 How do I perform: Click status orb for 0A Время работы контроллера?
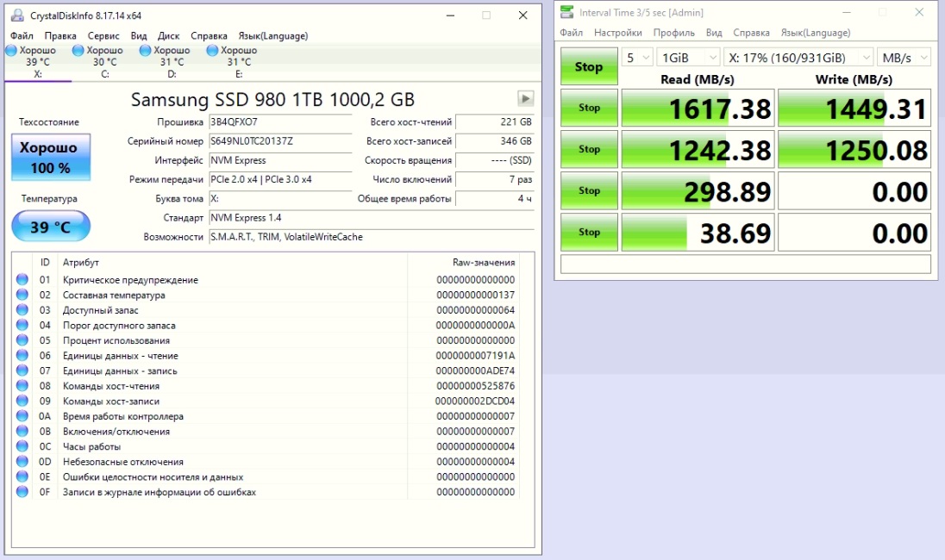pyautogui.click(x=22, y=416)
